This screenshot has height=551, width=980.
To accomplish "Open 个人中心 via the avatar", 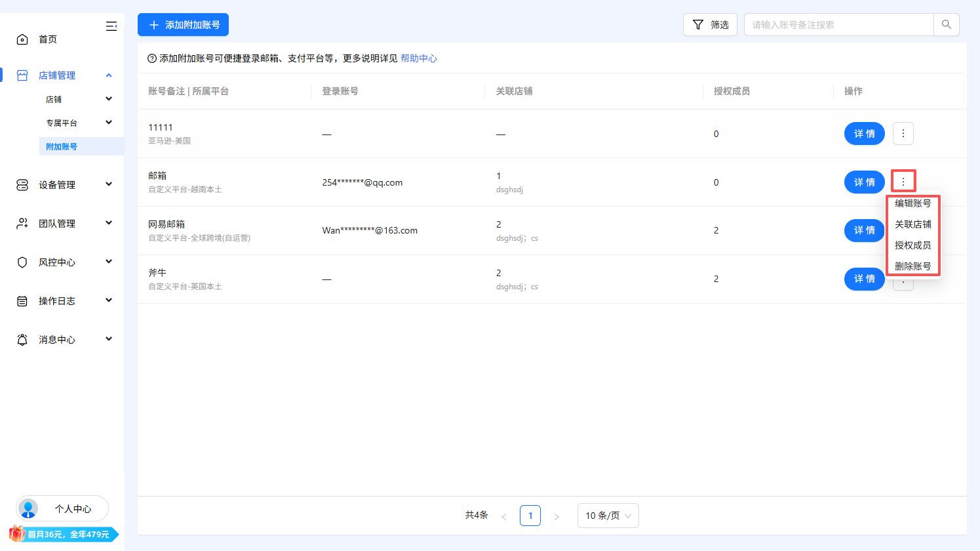I will pyautogui.click(x=28, y=508).
